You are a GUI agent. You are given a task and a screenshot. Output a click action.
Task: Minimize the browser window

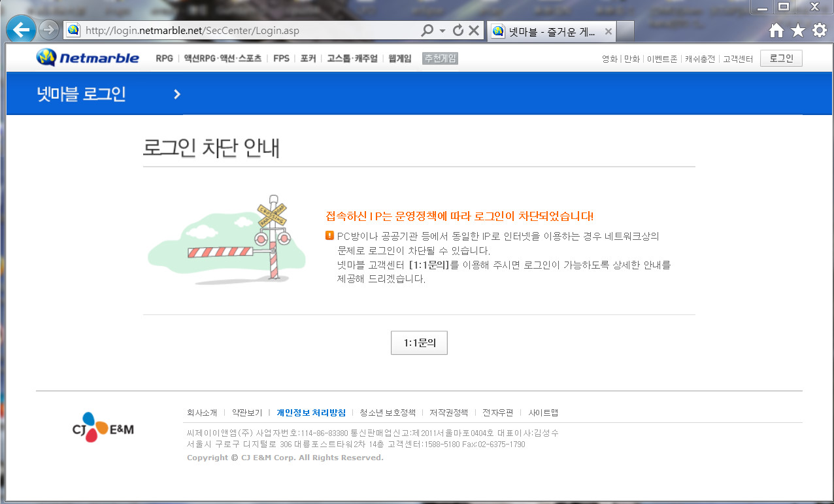(762, 7)
